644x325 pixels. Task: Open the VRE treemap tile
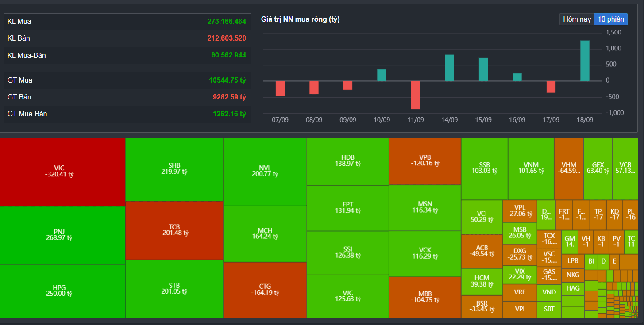pos(520,292)
